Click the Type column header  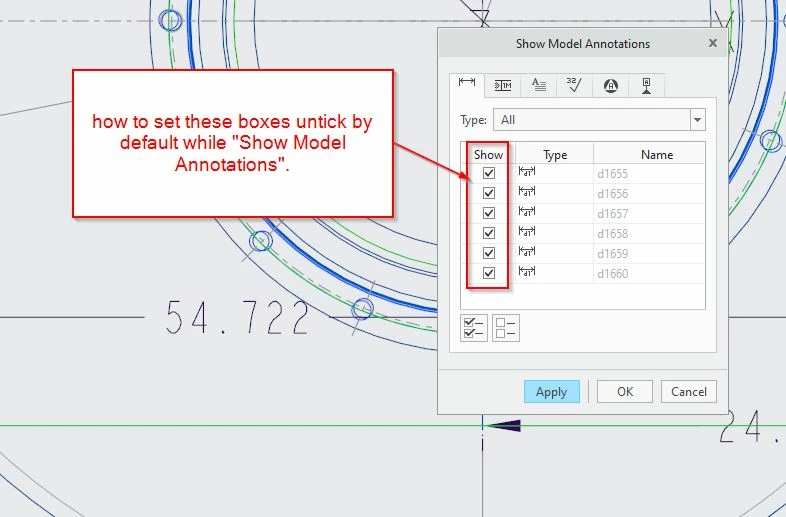555,155
